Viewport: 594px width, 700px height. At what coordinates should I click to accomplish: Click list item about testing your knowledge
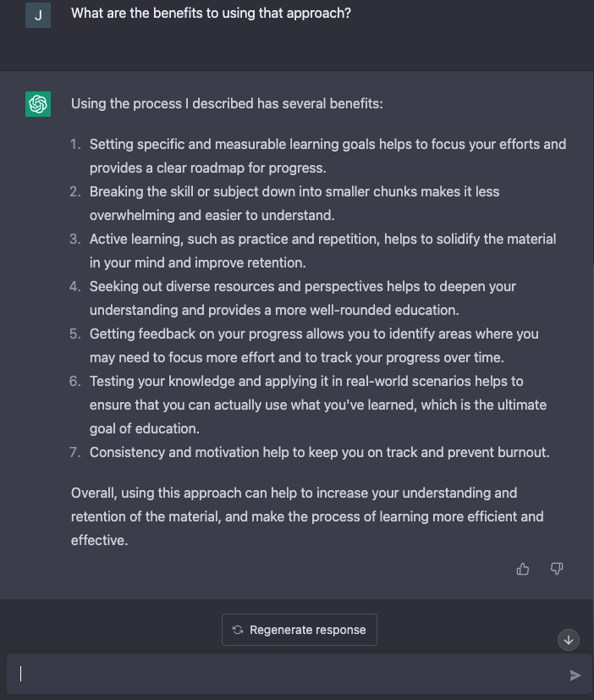(x=317, y=405)
